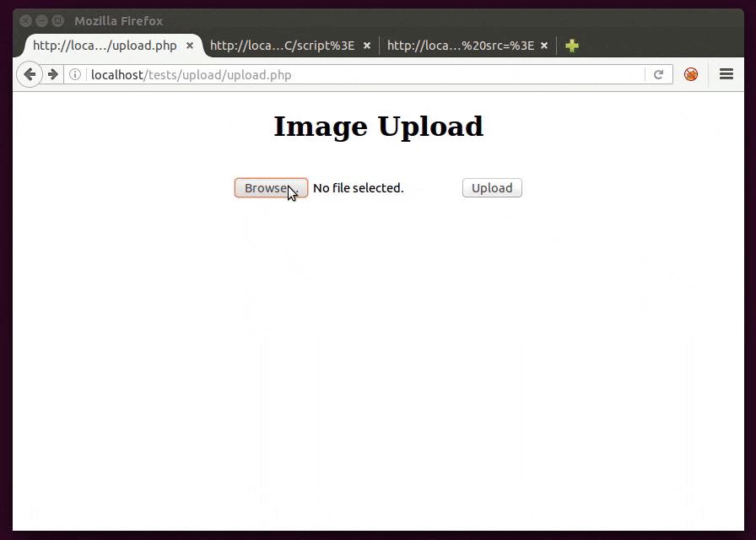Go back with the back arrow

(x=30, y=75)
